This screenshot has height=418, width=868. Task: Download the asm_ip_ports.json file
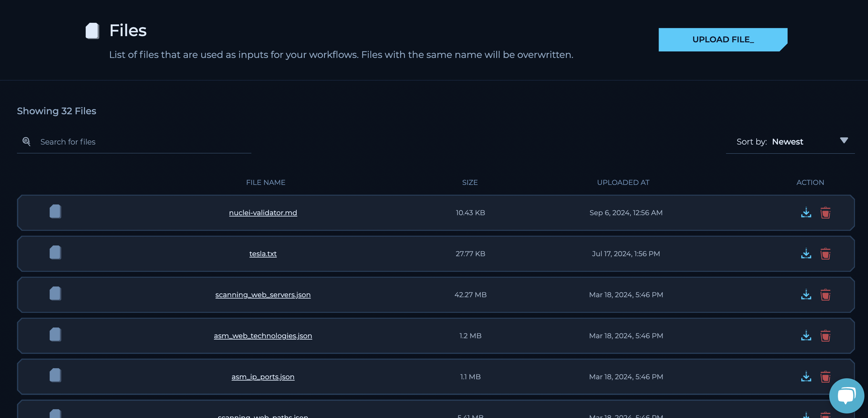click(806, 377)
